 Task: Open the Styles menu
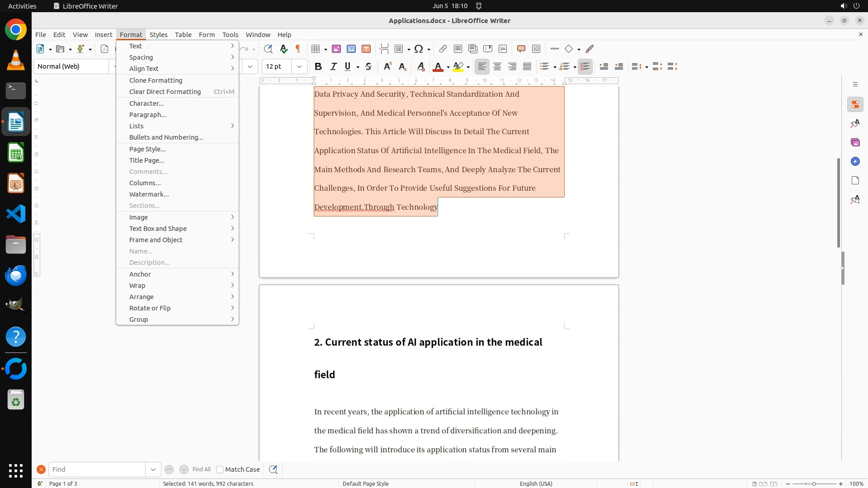coord(158,34)
